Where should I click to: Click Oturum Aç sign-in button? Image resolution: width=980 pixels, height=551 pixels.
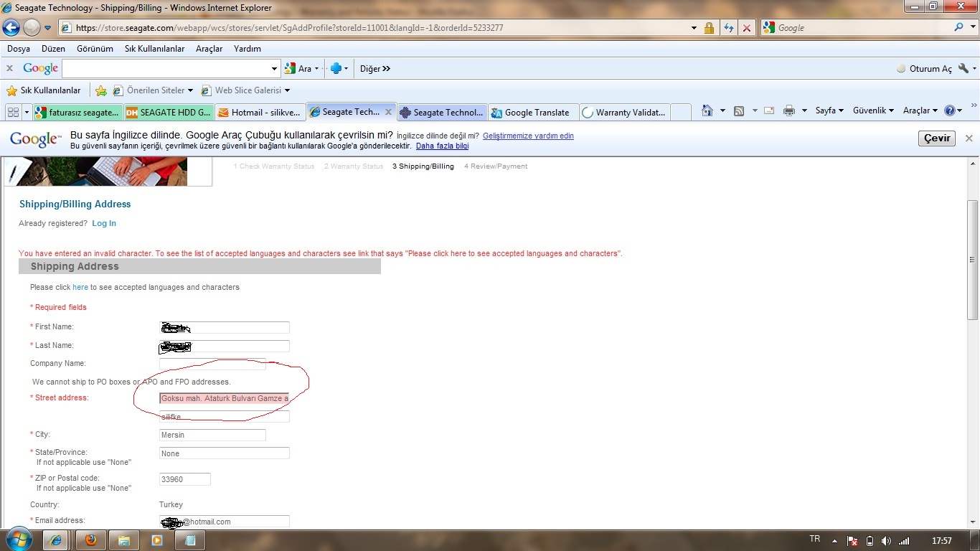pyautogui.click(x=925, y=69)
